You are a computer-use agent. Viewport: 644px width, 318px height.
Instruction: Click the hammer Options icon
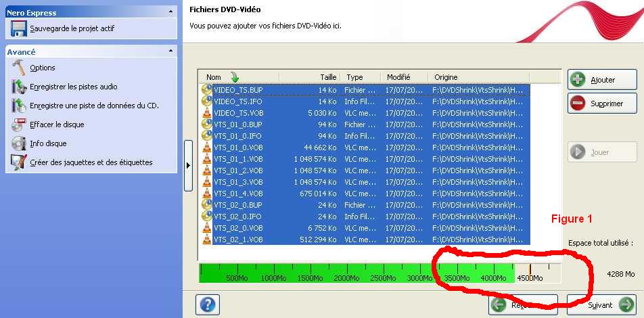pos(19,68)
